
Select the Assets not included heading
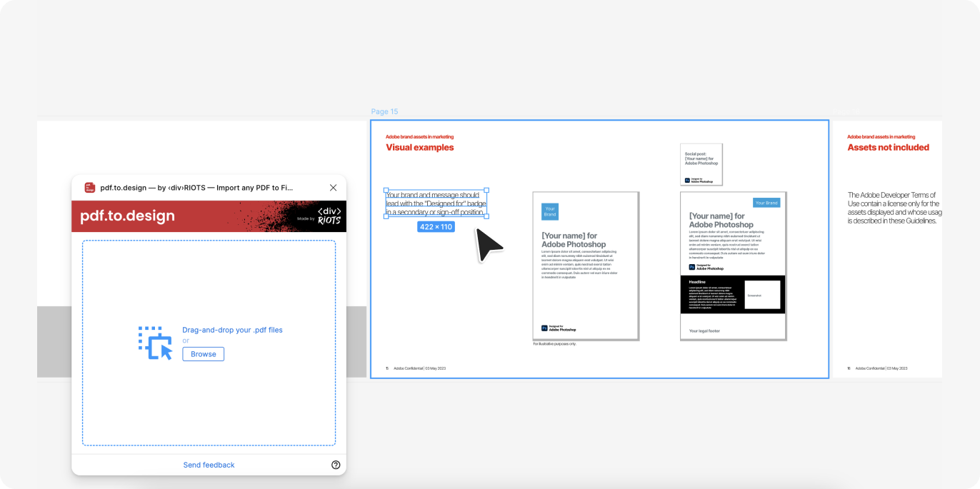(x=888, y=148)
